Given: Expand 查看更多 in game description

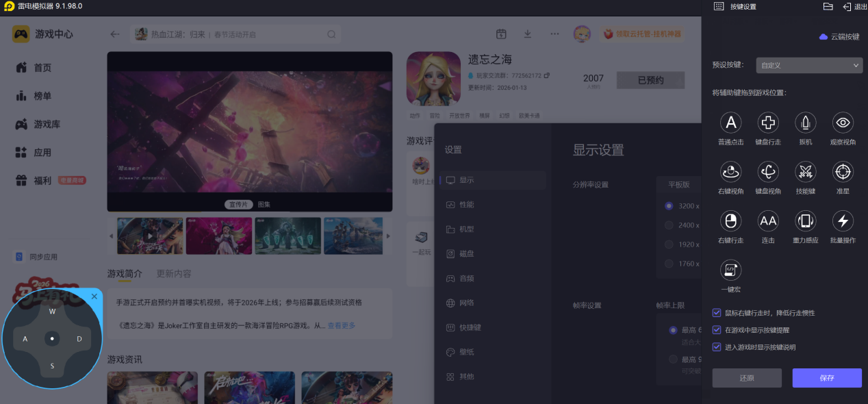Looking at the screenshot, I should pos(341,326).
